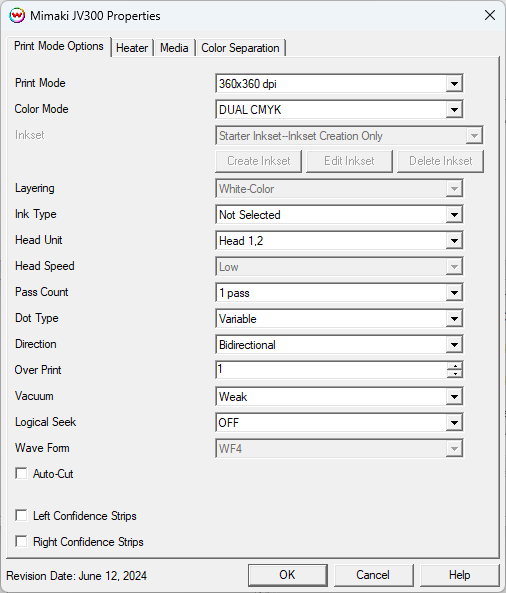The width and height of the screenshot is (506, 593).
Task: Decrease Over Print with the down arrow
Action: point(455,374)
